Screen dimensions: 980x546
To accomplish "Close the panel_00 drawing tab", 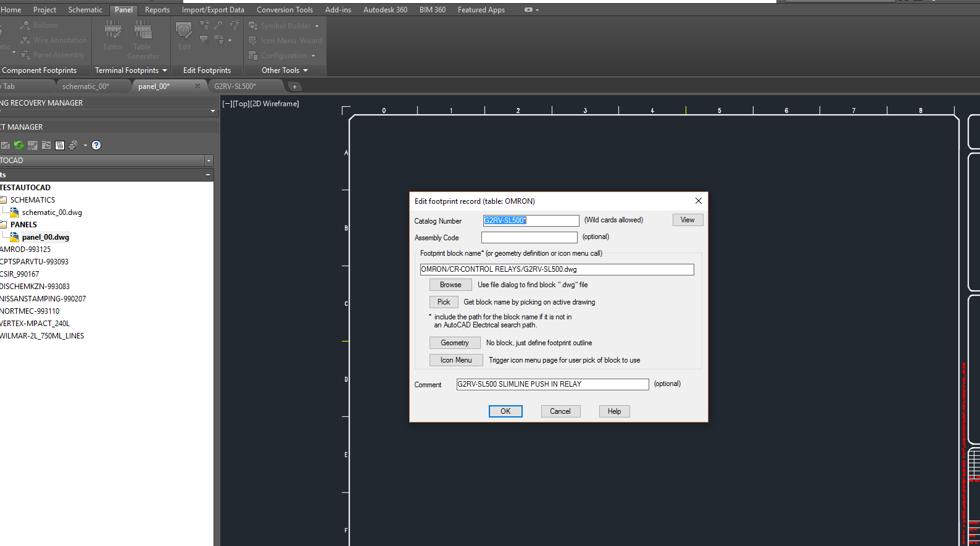I will coord(197,86).
